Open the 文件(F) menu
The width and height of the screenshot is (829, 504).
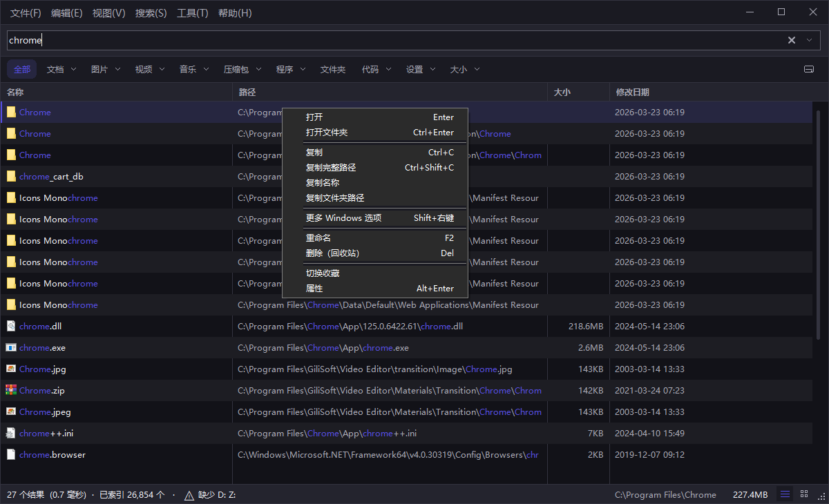[26, 13]
